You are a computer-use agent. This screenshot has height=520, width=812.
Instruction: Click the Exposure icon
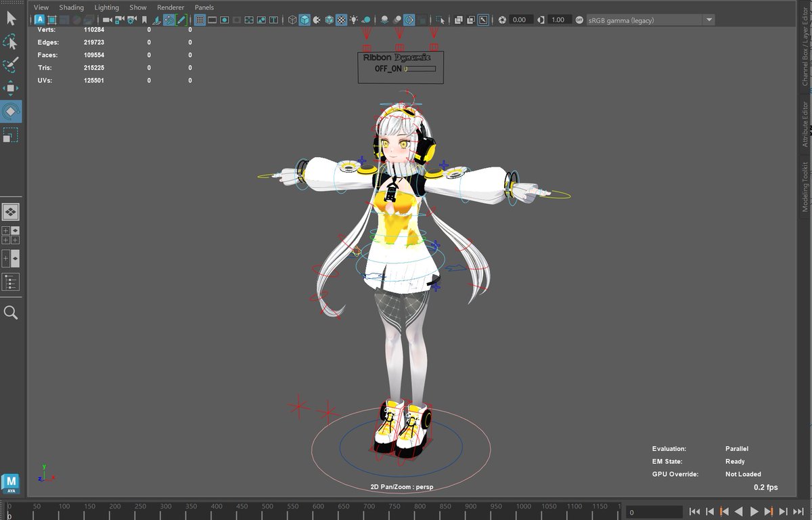tap(502, 20)
